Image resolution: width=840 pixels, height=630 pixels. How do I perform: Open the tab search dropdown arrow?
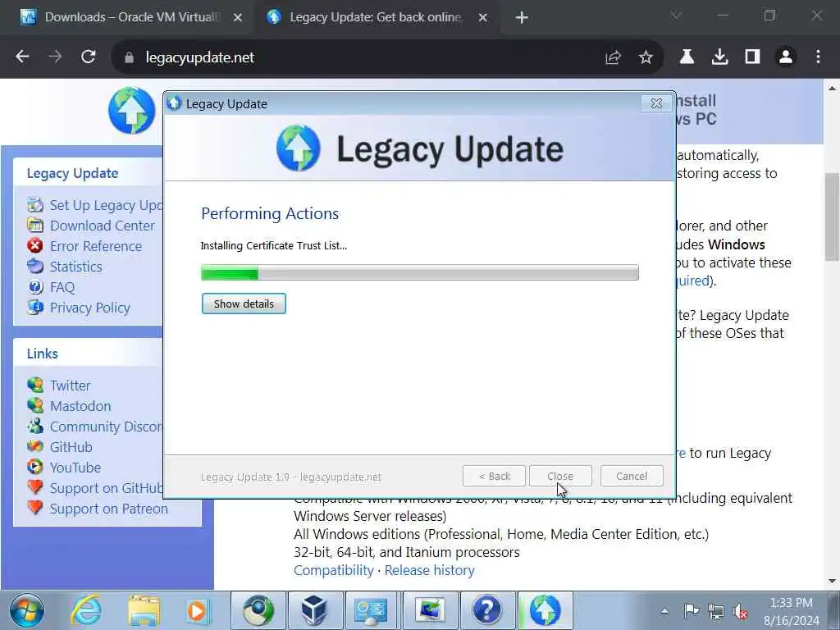pyautogui.click(x=676, y=16)
